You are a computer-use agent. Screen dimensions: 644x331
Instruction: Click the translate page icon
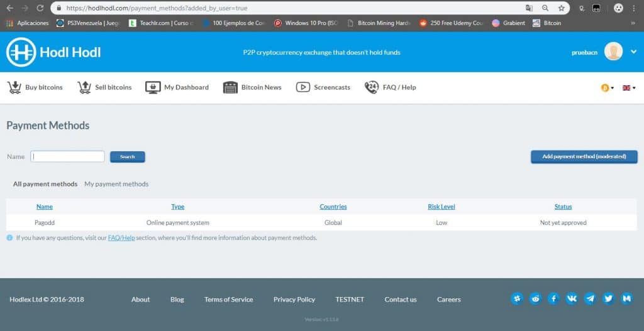pos(529,8)
